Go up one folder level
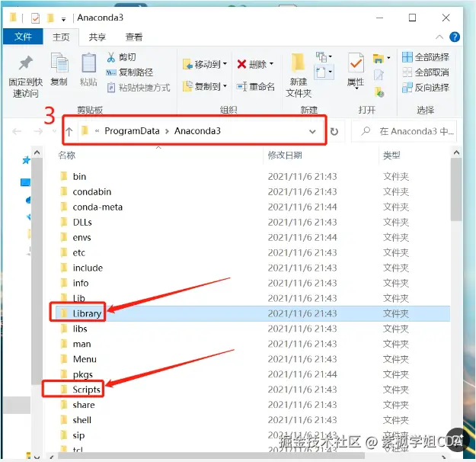Screen dimensions: 476x462 69,132
